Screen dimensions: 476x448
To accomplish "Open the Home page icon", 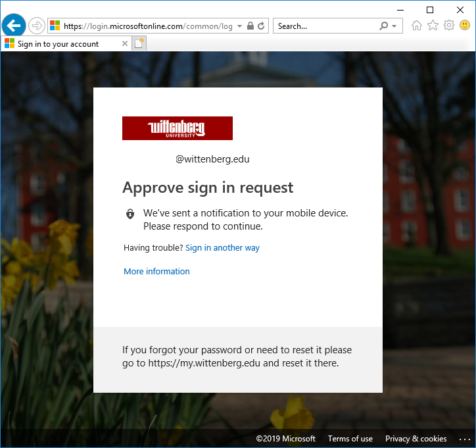I will (x=417, y=26).
